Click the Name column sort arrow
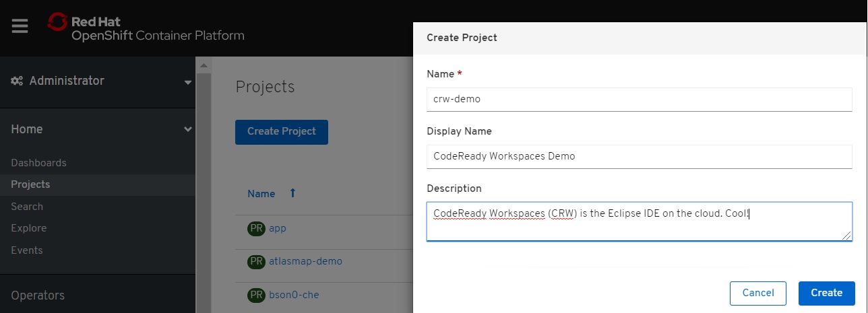 pos(292,193)
